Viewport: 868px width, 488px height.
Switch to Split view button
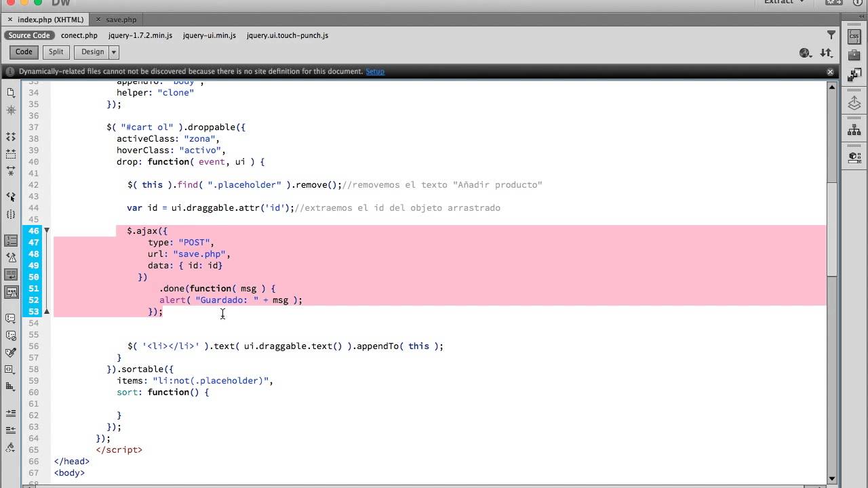click(56, 52)
